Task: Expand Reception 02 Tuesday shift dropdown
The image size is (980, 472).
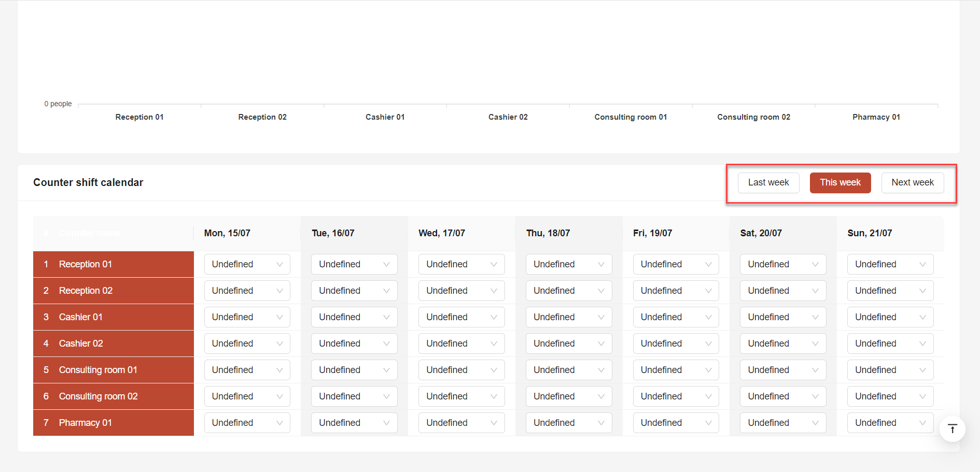Action: tap(354, 291)
